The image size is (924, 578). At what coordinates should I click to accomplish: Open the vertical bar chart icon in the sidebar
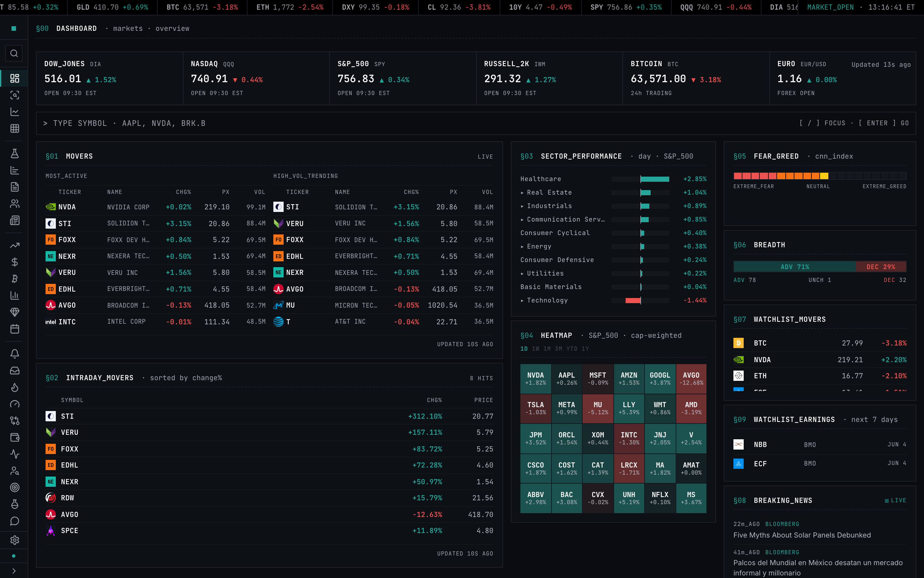14,295
